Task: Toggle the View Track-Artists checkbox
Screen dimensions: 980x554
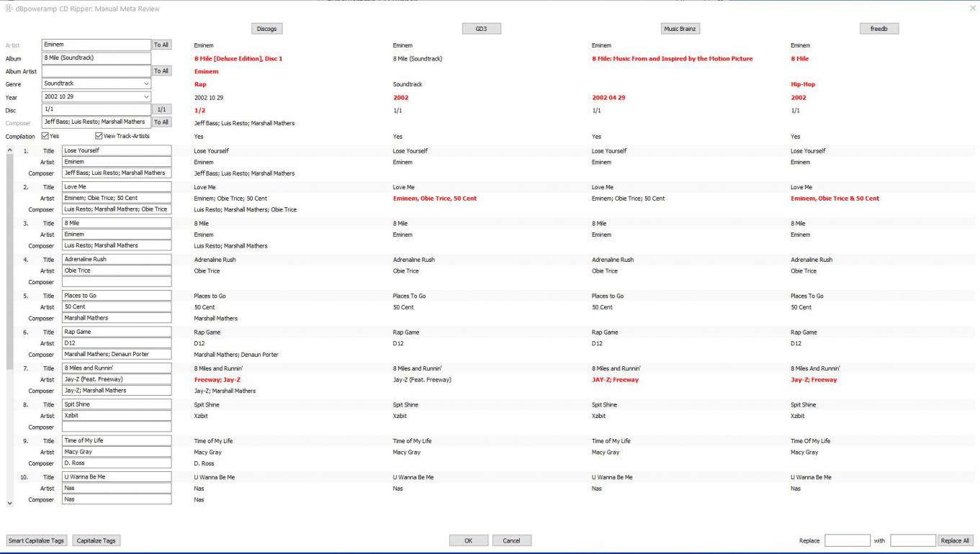Action: tap(99, 136)
